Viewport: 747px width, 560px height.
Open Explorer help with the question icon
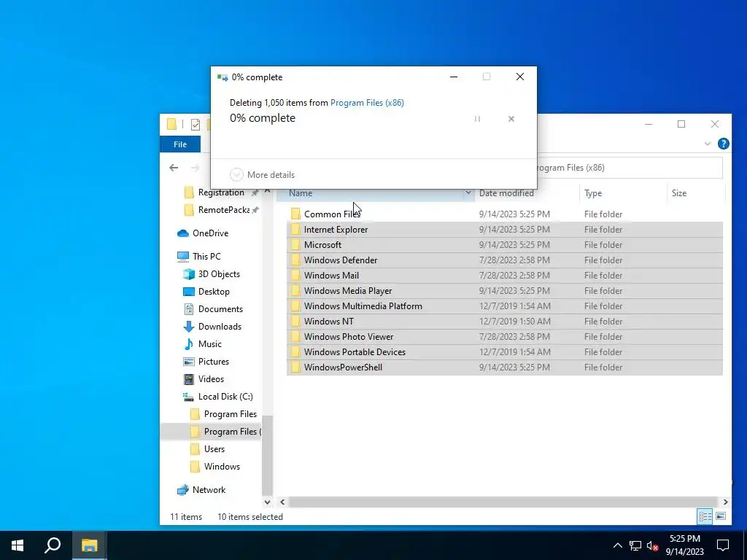723,144
